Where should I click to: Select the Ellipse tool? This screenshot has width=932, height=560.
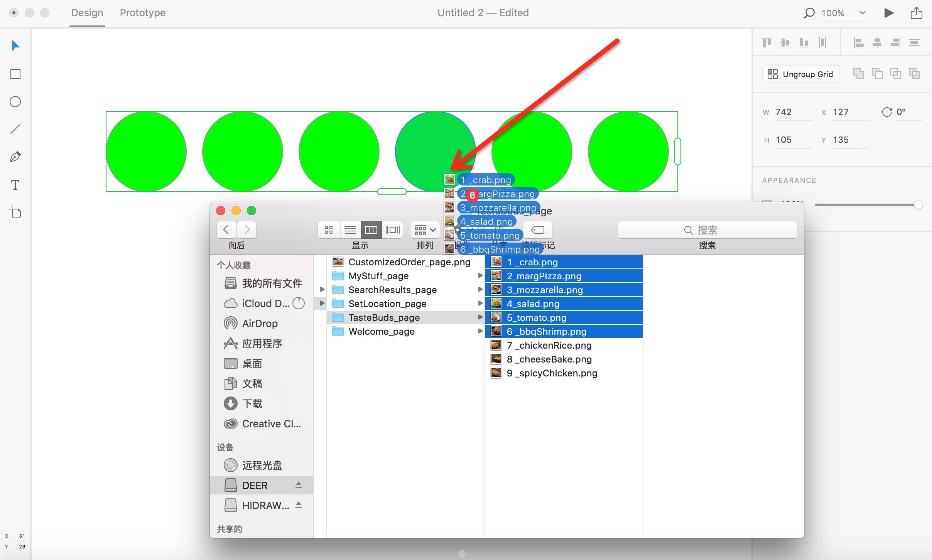click(15, 102)
